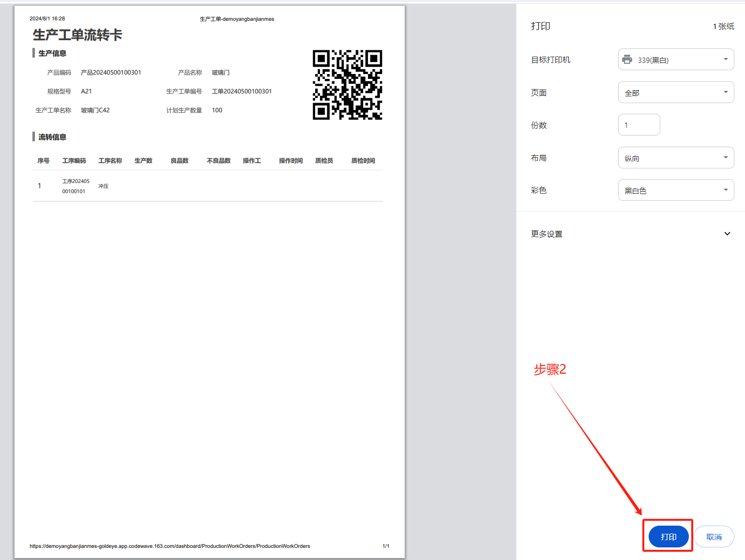Click the work order name 玻璃门C42
Image resolution: width=745 pixels, height=560 pixels.
95,110
